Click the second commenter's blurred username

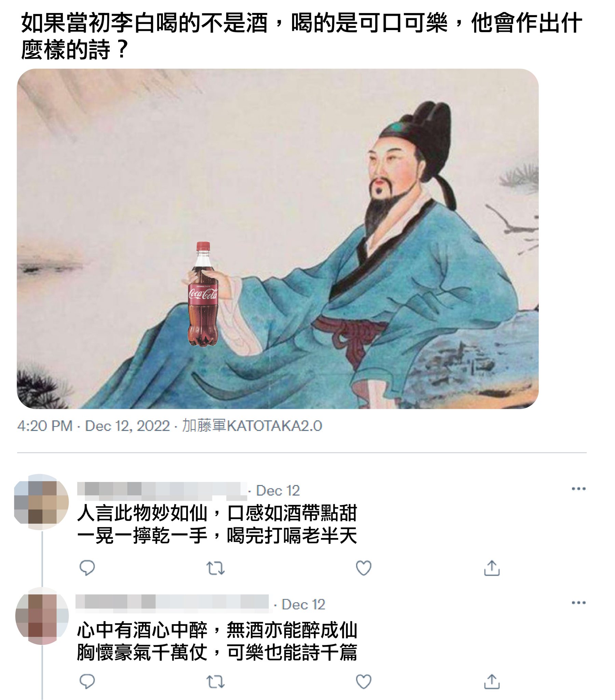point(172,604)
